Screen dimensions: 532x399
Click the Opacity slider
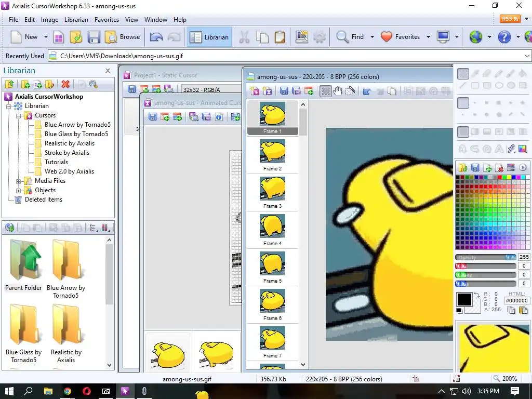tap(486, 257)
